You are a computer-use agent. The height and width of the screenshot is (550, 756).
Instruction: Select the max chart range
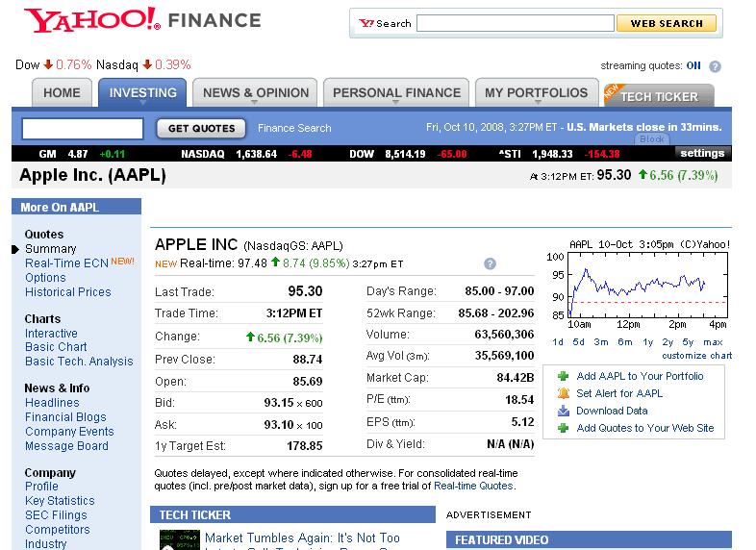click(x=713, y=342)
